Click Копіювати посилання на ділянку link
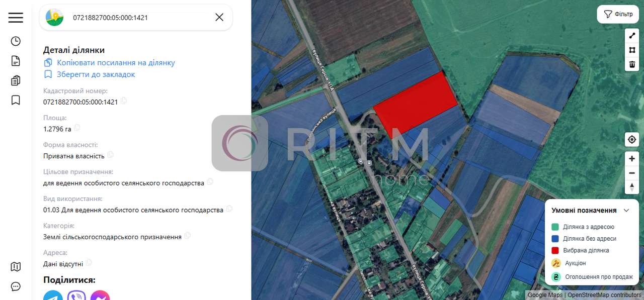Screen dimensions: 644x300 click(x=116, y=63)
